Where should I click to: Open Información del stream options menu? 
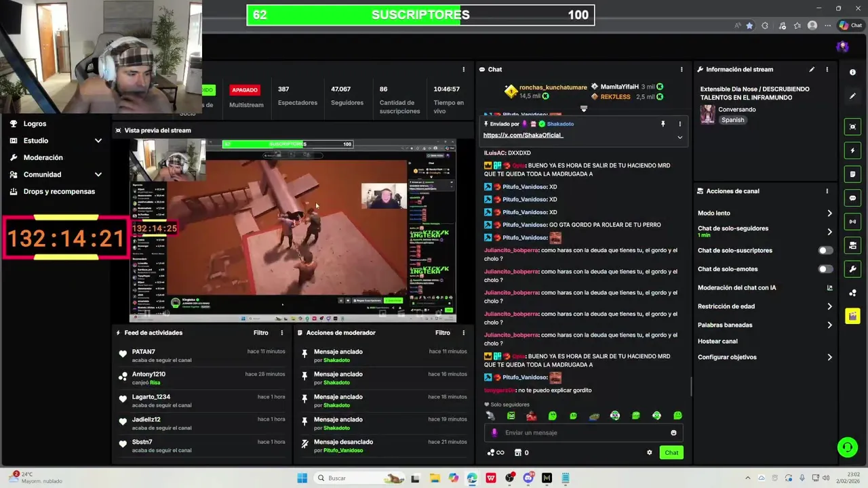827,69
